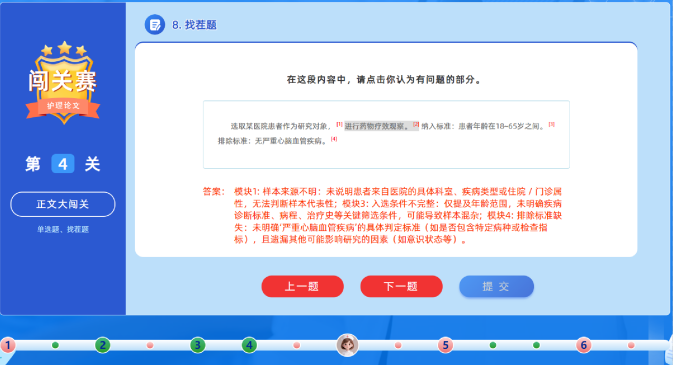Click green dot between markers 1 and 2

click(55, 345)
